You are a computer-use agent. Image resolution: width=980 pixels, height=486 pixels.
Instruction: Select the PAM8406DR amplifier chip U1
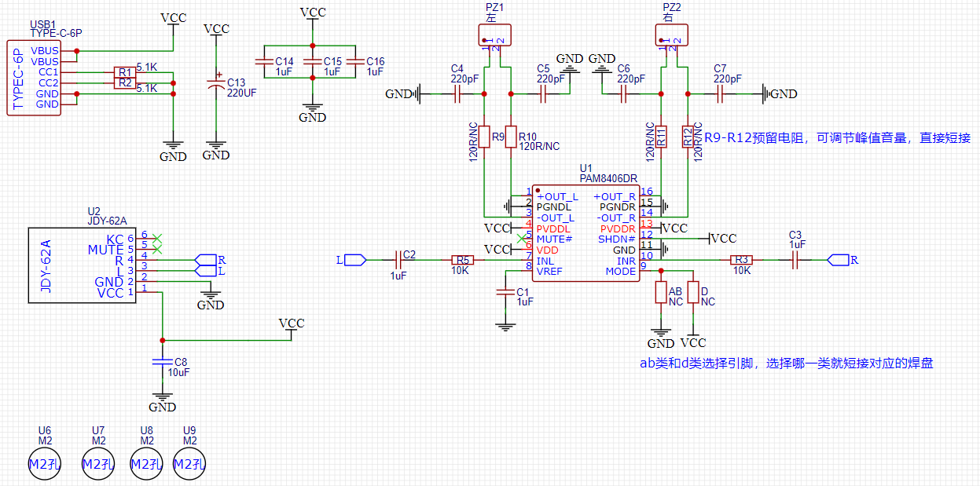click(585, 233)
